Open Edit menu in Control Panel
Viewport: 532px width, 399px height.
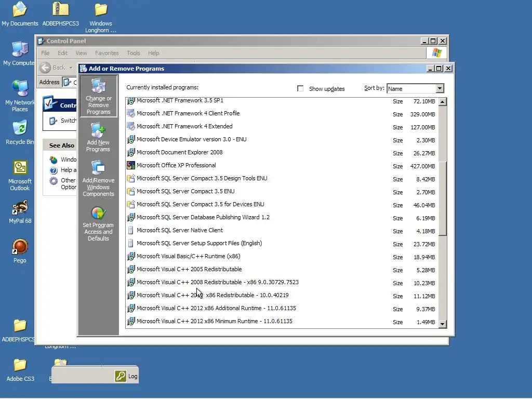62,53
